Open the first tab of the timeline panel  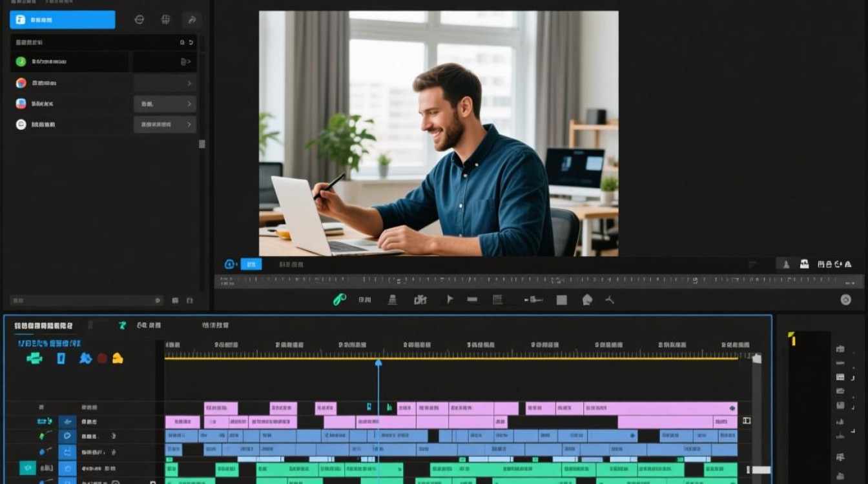click(x=44, y=326)
